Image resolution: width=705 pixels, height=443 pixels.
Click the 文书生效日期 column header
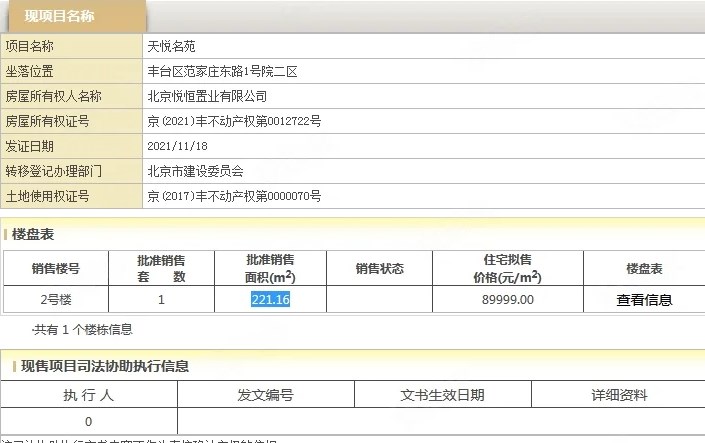(x=442, y=395)
